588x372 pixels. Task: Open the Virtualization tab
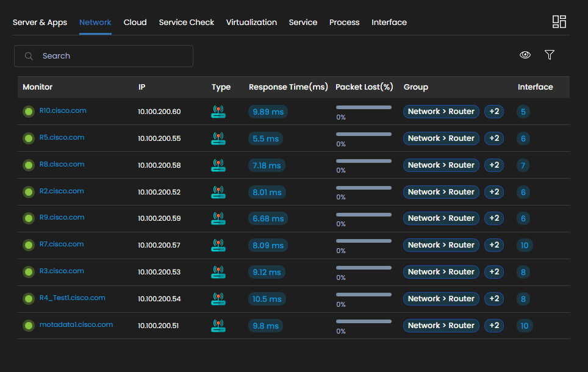(x=251, y=23)
